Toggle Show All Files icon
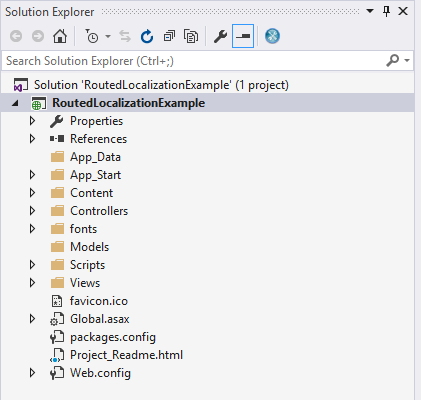 coord(191,36)
